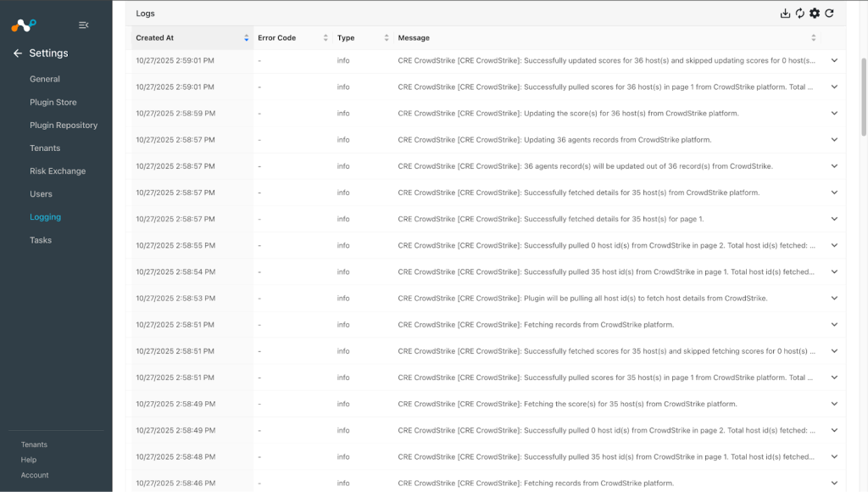
Task: Expand "Updating 36 agents records" row
Action: (x=834, y=140)
